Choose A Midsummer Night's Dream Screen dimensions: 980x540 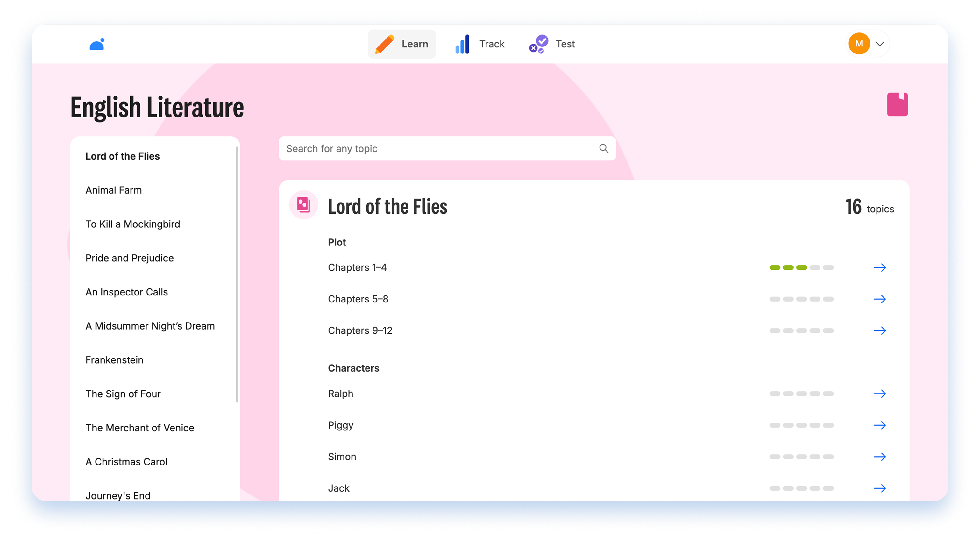(x=150, y=326)
